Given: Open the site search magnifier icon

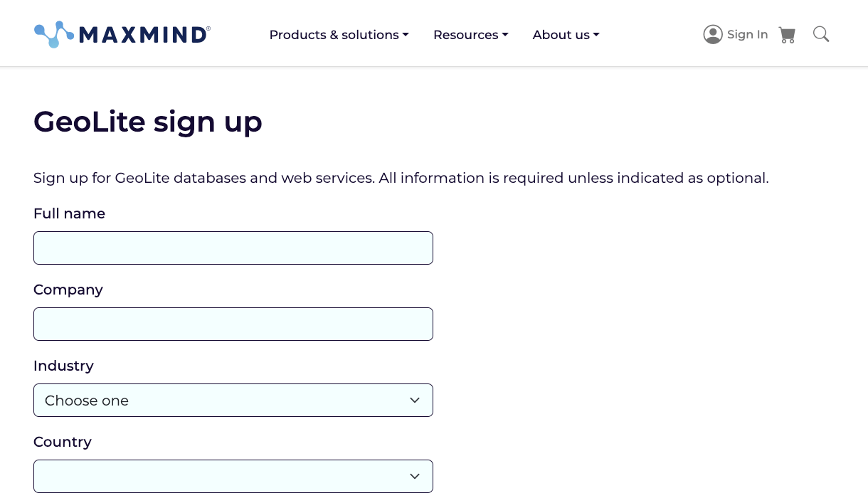Looking at the screenshot, I should [x=820, y=34].
